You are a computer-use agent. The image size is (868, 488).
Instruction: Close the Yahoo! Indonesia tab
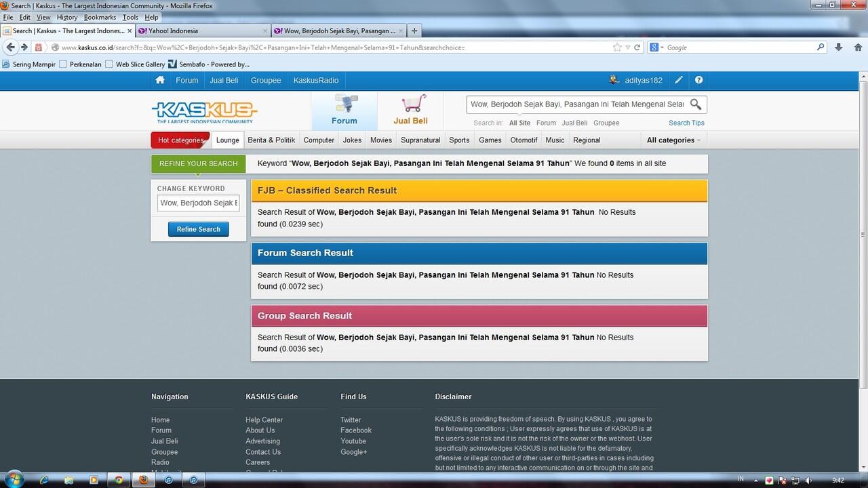pos(265,30)
